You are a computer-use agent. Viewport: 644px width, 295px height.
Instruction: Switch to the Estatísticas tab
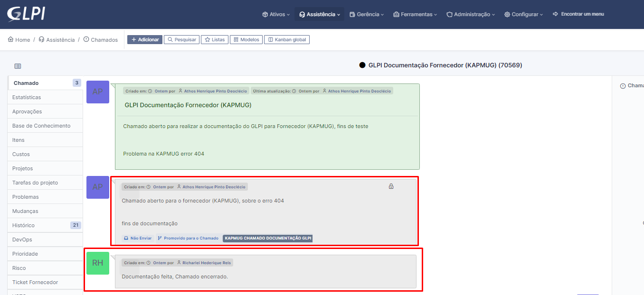pyautogui.click(x=46, y=97)
